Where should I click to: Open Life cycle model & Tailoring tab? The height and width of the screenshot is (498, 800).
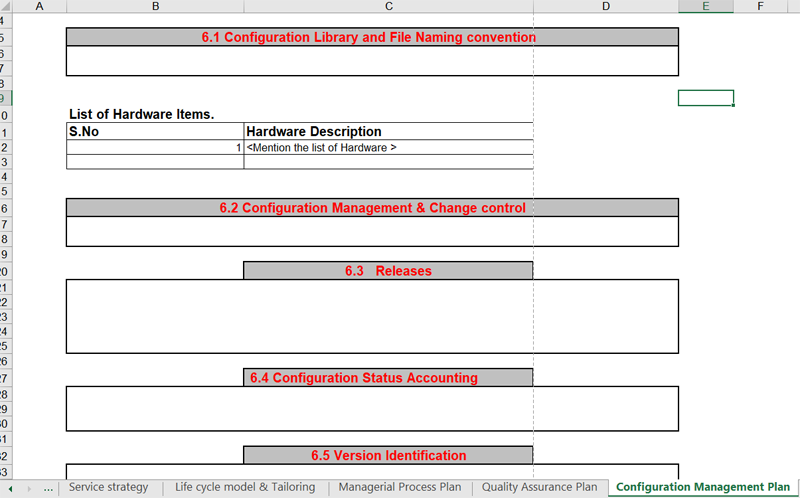238,487
